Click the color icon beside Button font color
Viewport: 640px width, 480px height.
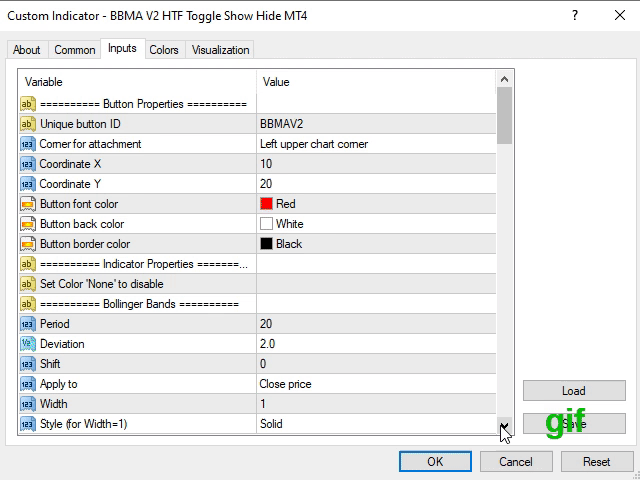(27, 204)
